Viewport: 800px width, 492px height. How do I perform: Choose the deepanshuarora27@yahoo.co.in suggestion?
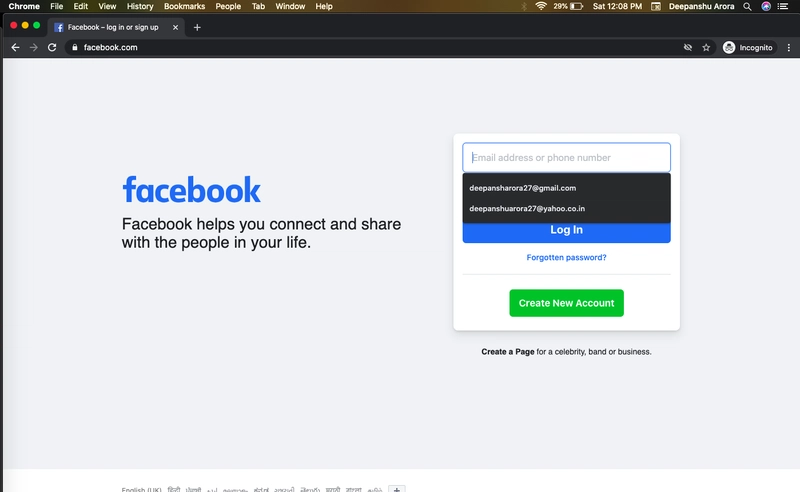566,208
